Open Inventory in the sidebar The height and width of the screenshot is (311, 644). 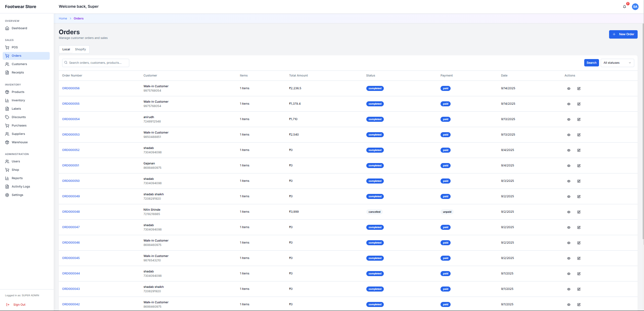pos(26,100)
